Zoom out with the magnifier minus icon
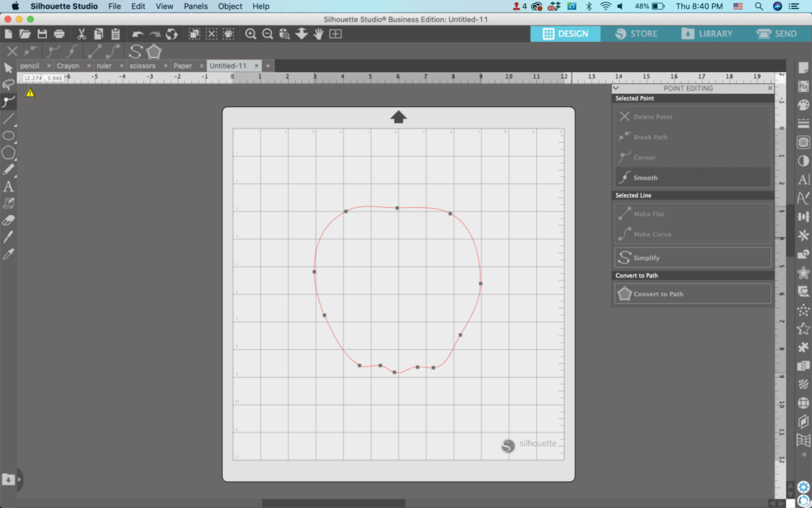Screen dimensions: 812x508 point(268,34)
